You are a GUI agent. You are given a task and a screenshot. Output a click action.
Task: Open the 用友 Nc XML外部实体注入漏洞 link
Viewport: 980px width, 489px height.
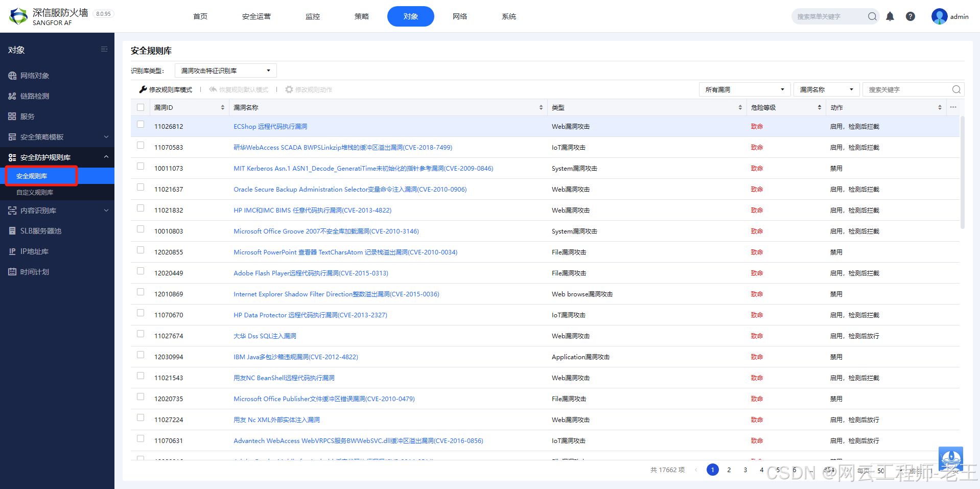pos(276,420)
